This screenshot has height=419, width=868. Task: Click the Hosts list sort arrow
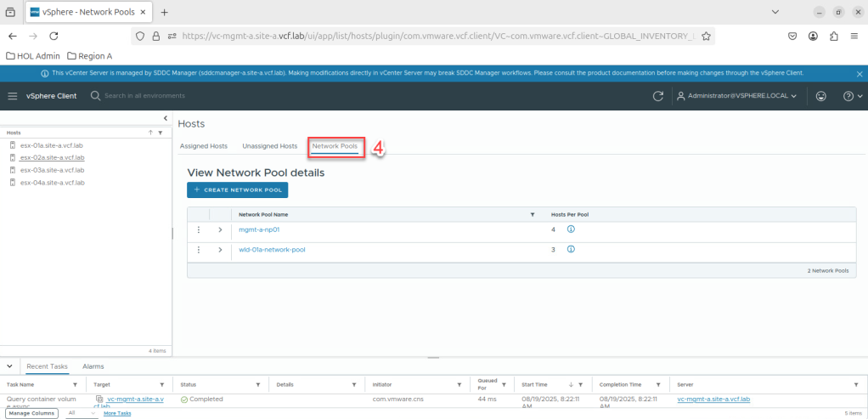pyautogui.click(x=150, y=133)
